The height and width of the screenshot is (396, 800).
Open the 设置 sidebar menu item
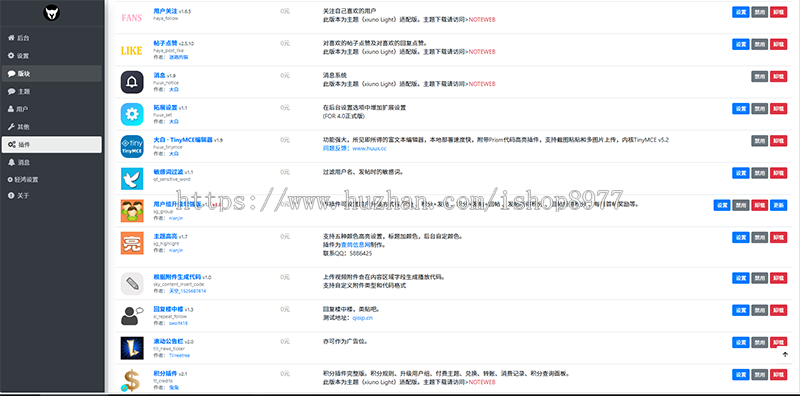52,56
